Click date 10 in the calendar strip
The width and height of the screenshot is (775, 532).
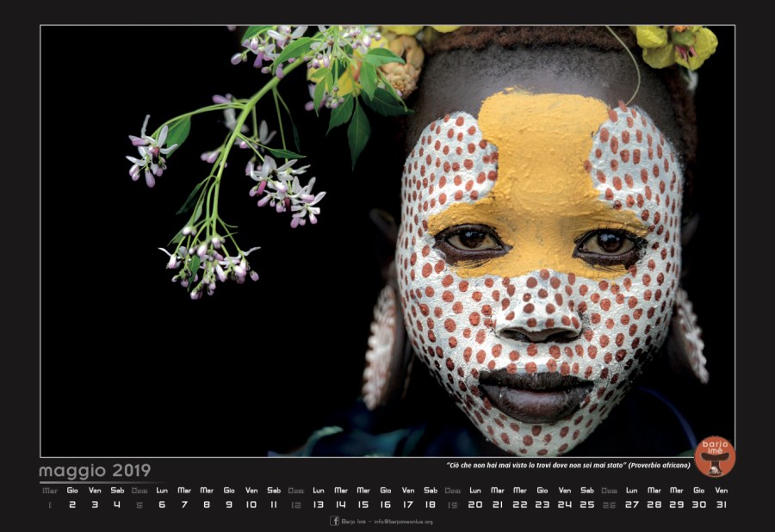[251, 504]
